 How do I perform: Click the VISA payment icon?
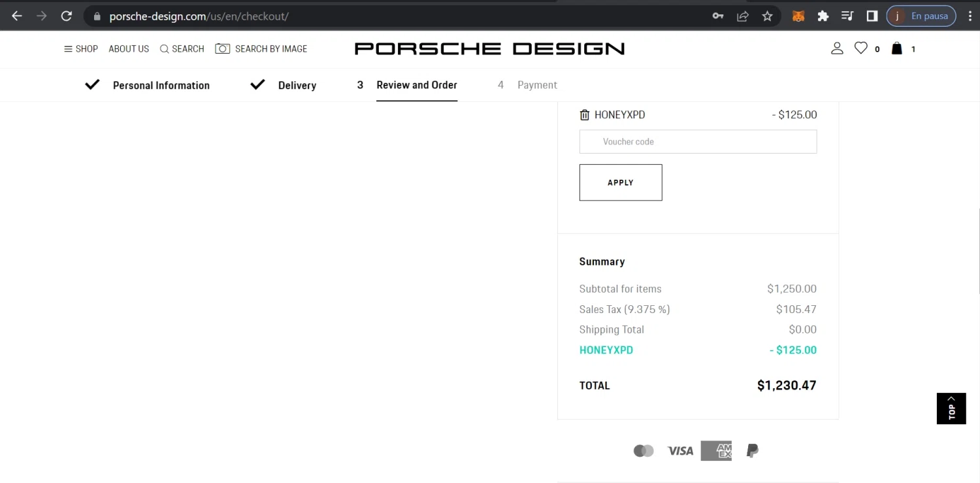[x=680, y=450]
